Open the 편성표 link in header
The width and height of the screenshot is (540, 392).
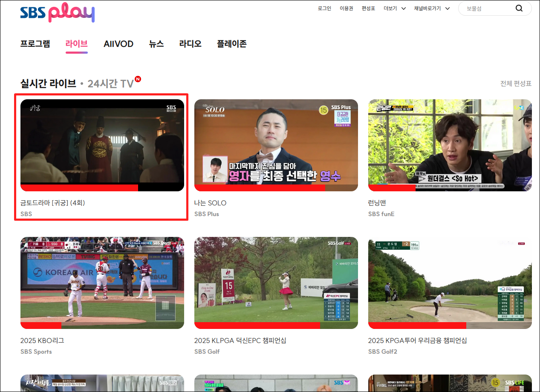coord(368,9)
